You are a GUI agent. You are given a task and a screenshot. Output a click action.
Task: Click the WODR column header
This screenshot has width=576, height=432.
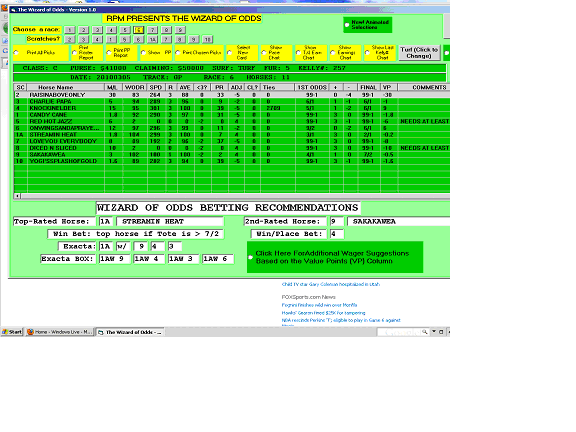134,87
